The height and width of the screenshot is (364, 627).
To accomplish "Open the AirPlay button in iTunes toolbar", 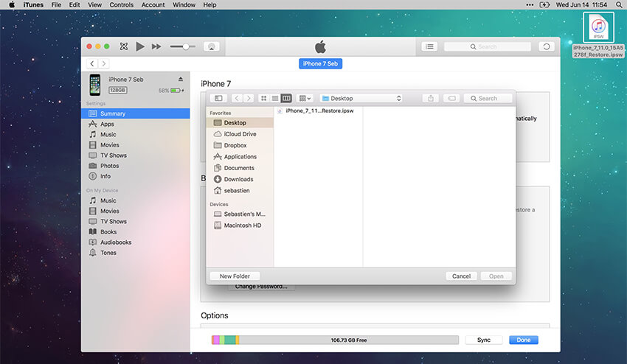I will click(x=212, y=46).
